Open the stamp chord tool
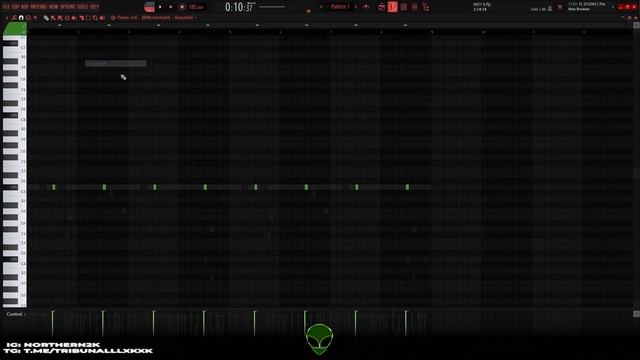The width and height of the screenshot is (640, 360). [28, 18]
